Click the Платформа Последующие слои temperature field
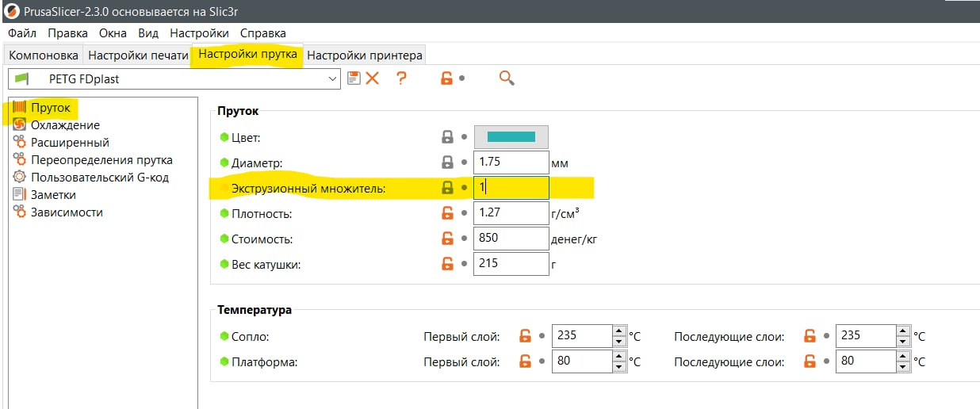Screen dimensions: 980x409 (x=867, y=361)
